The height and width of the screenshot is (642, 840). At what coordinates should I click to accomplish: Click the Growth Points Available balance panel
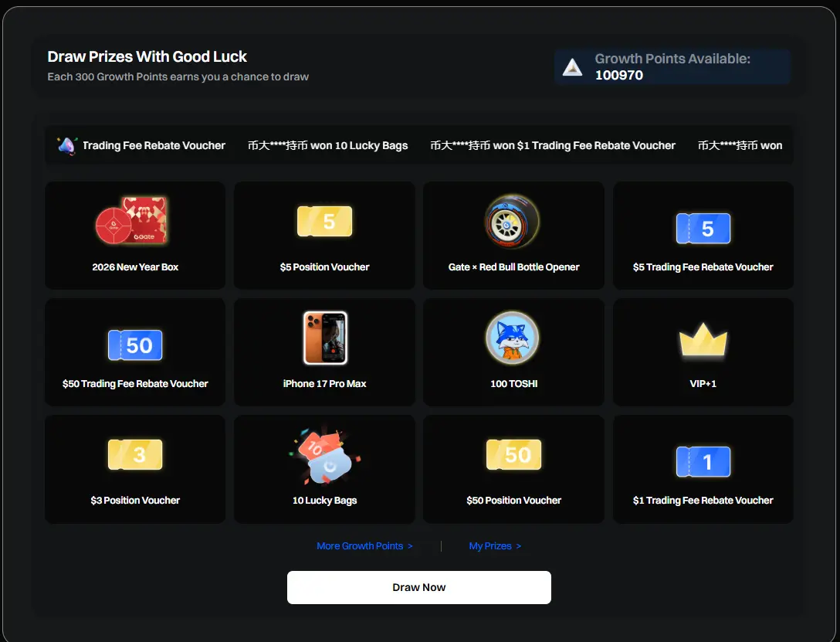coord(672,67)
